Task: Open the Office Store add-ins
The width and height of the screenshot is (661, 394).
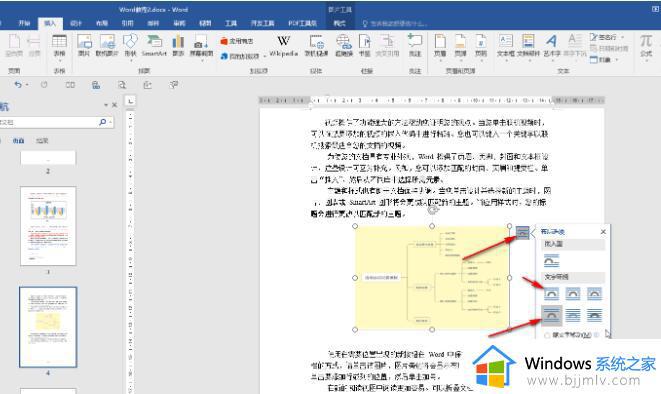Action: click(236, 41)
